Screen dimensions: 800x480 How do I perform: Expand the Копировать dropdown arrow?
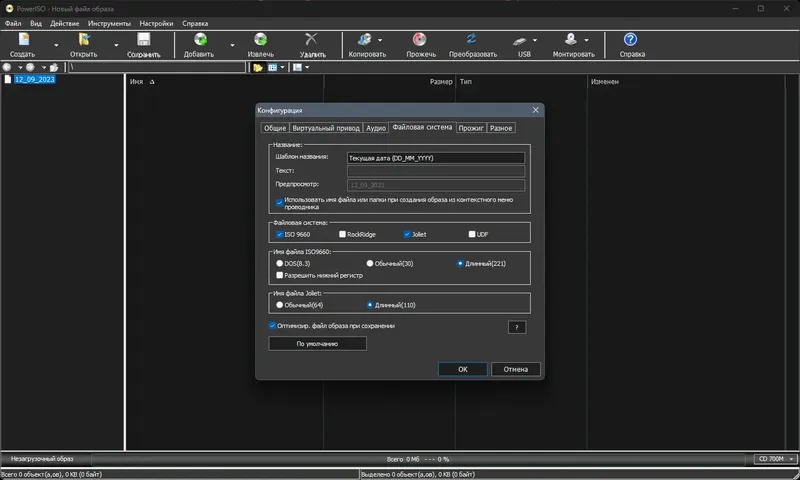click(x=380, y=40)
